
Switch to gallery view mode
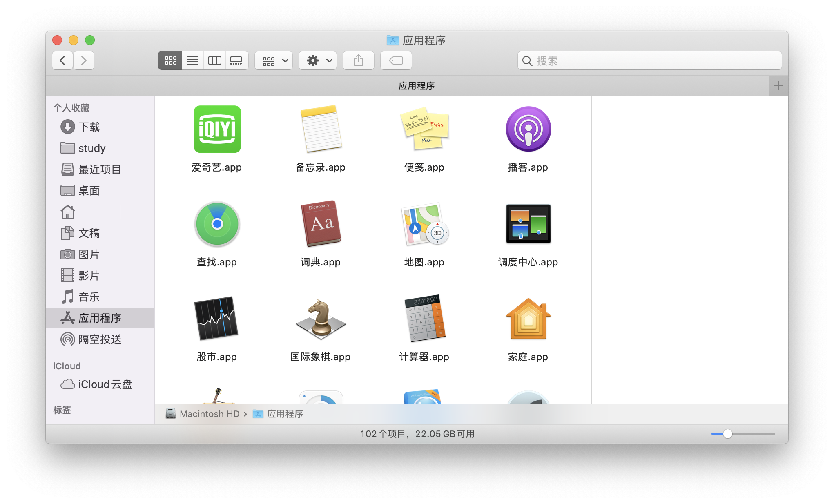(236, 61)
